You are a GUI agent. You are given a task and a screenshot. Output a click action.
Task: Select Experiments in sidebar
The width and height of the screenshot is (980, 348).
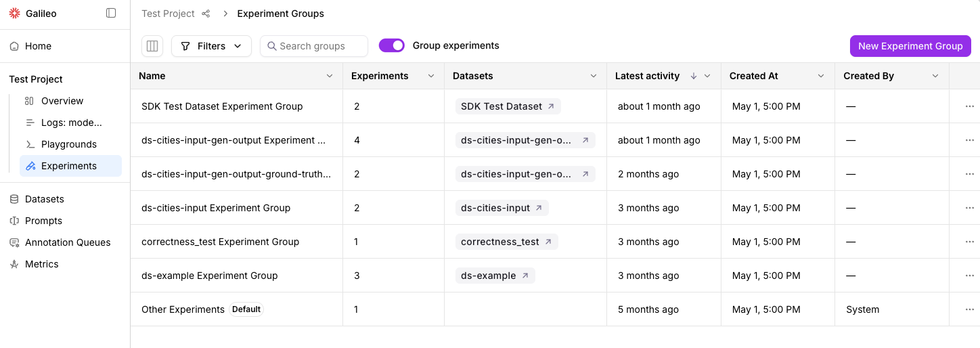(x=70, y=166)
